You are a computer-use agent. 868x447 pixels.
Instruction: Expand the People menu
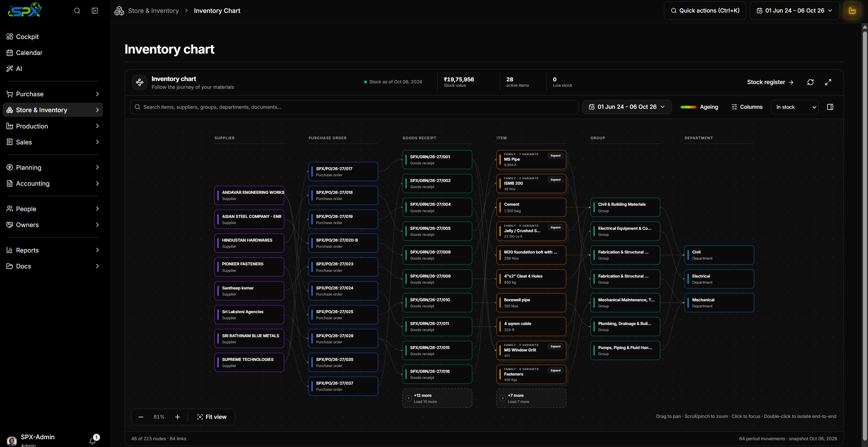(x=53, y=209)
